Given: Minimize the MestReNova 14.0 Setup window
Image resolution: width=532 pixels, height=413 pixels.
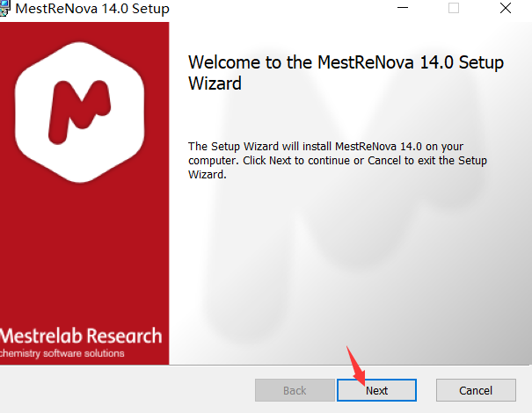Looking at the screenshot, I should [x=403, y=8].
